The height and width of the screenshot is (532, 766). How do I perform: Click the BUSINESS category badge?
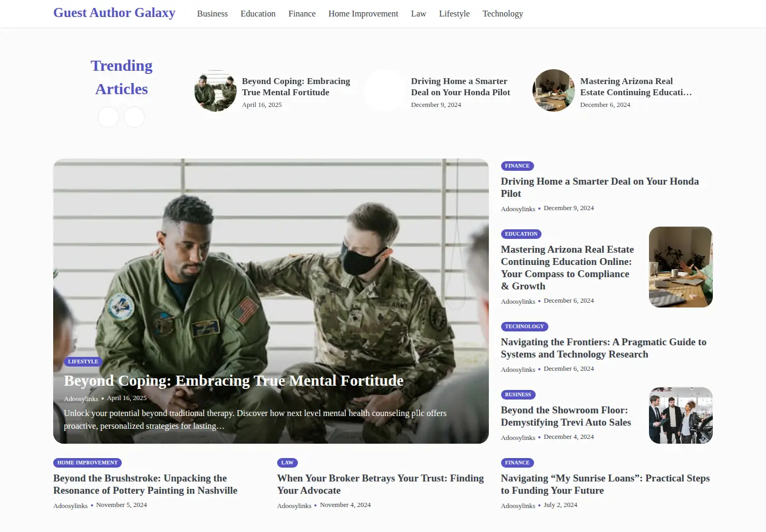click(x=518, y=395)
